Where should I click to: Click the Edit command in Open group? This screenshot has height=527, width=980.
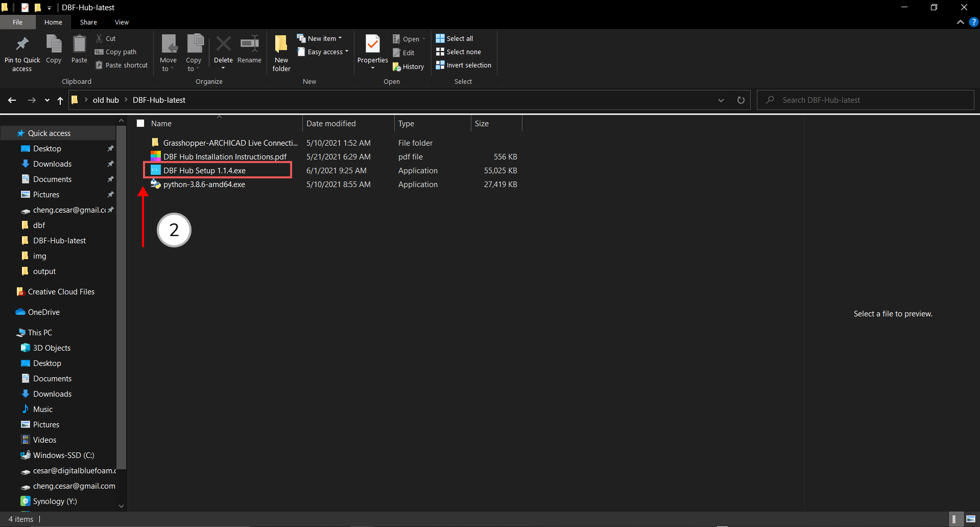coord(403,53)
